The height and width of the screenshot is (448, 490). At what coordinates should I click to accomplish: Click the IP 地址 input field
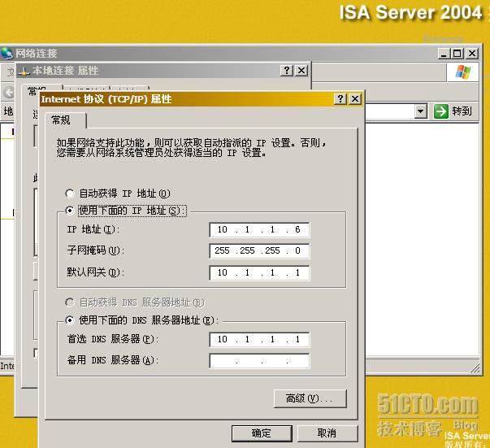(259, 229)
